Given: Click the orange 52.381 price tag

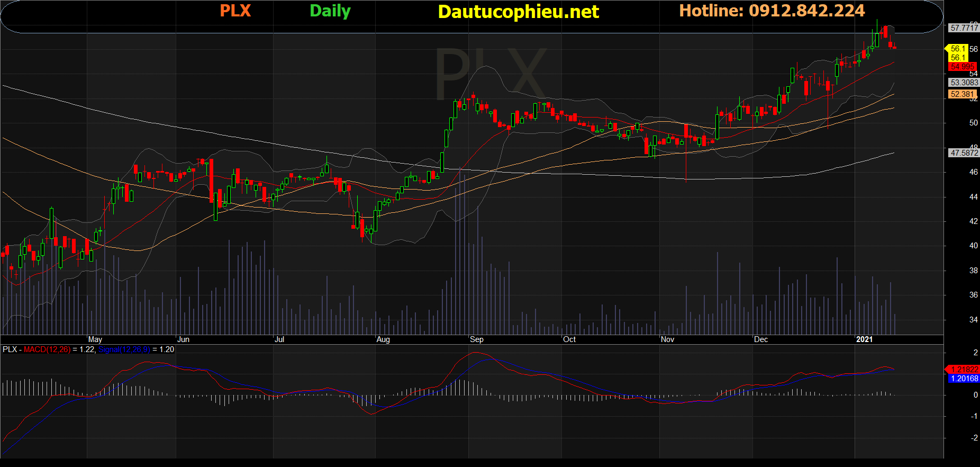Looking at the screenshot, I should 962,94.
